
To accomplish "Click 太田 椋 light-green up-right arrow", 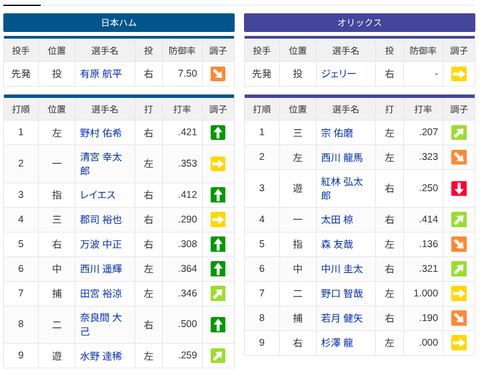I will pos(459,220).
